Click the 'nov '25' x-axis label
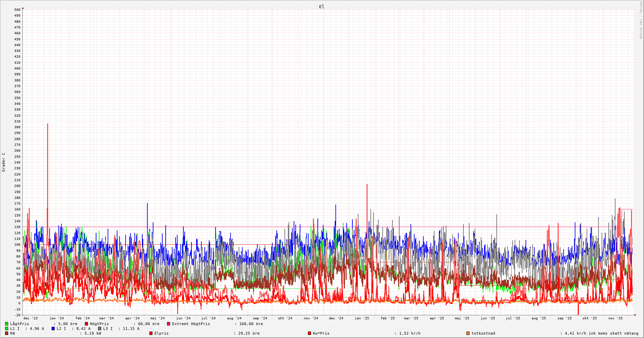 coord(615,318)
